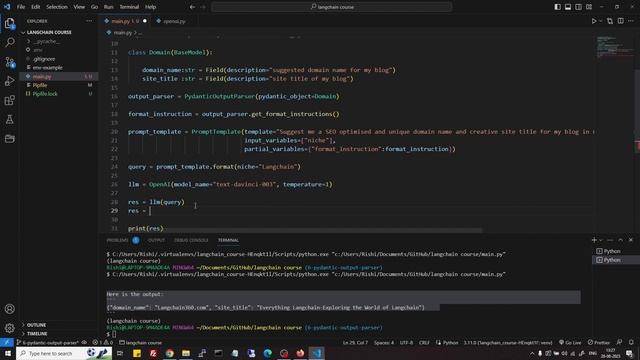Select the first Python terminal in list
The width and height of the screenshot is (640, 360).
click(x=612, y=251)
